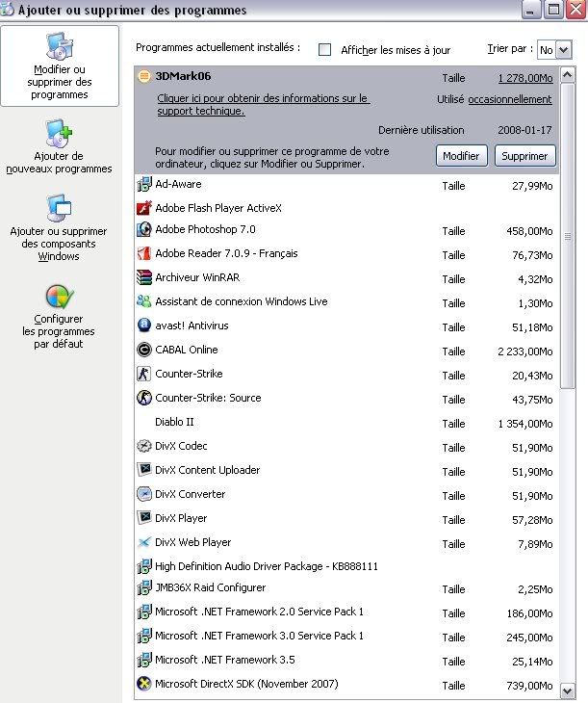Click the Adobe Photoshop 7.0 icon
This screenshot has width=588, height=703.
coord(144,229)
